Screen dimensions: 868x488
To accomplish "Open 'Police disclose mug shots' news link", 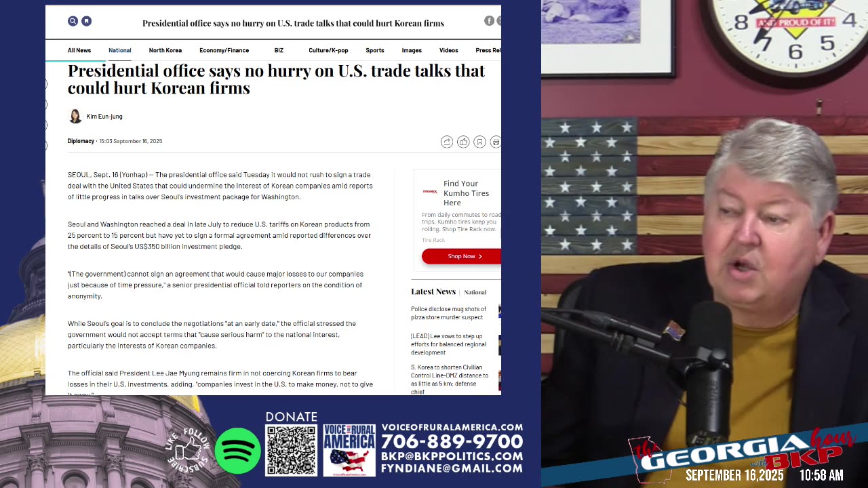I will tap(448, 313).
